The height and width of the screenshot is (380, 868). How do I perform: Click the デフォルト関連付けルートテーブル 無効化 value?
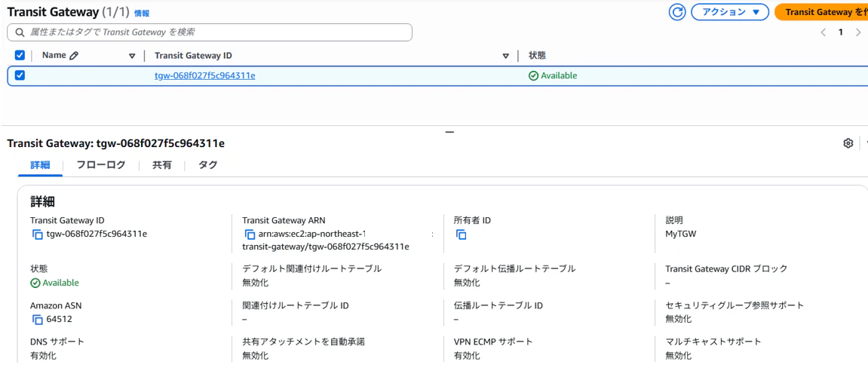255,283
